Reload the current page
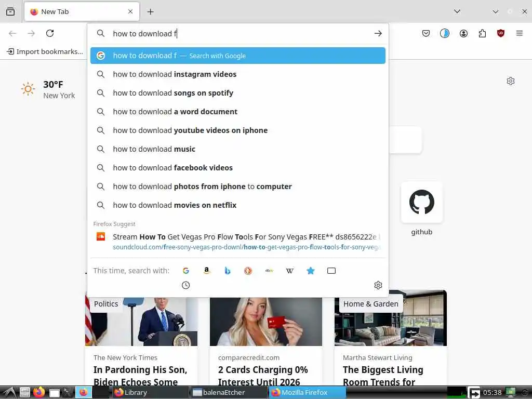 point(50,33)
